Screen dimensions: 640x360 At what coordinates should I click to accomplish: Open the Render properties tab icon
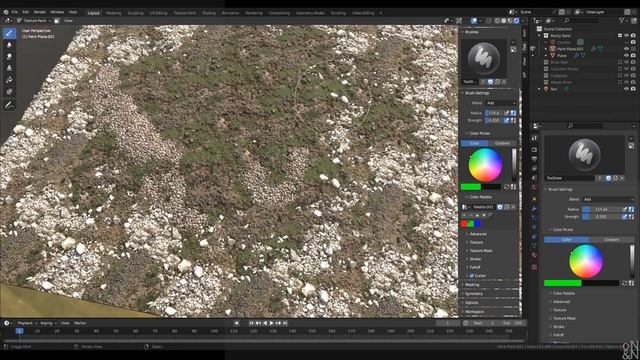[534, 149]
